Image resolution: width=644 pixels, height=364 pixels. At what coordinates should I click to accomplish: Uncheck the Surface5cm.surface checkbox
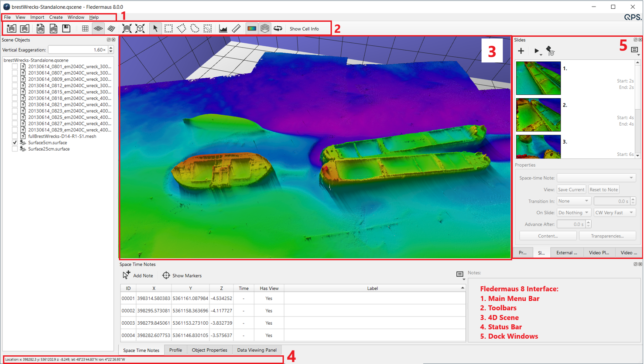[15, 143]
